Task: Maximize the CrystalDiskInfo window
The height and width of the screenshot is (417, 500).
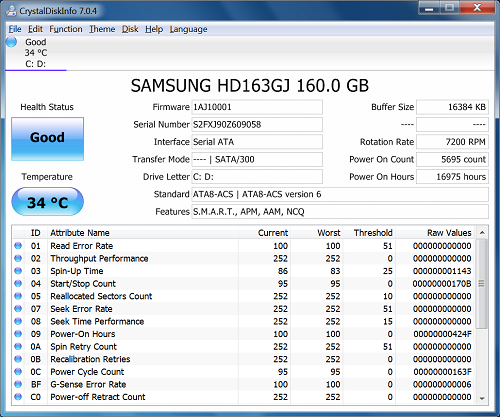Action: 450,8
